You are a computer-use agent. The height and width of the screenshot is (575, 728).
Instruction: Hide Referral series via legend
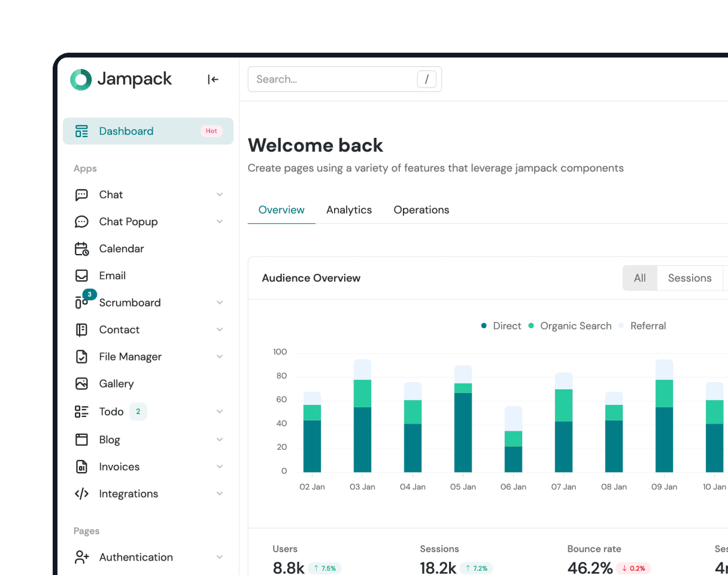pos(642,326)
